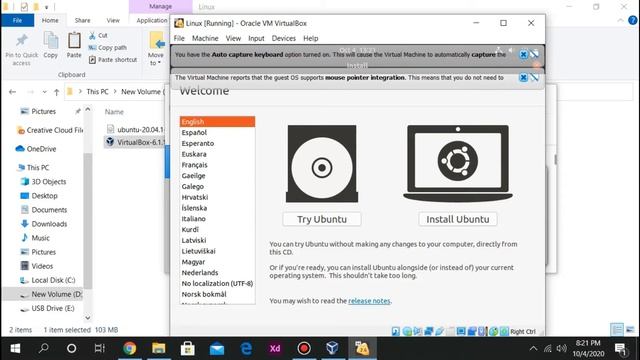
Task: Click the audio indicator in VirtualBox status bar
Action: click(x=418, y=331)
